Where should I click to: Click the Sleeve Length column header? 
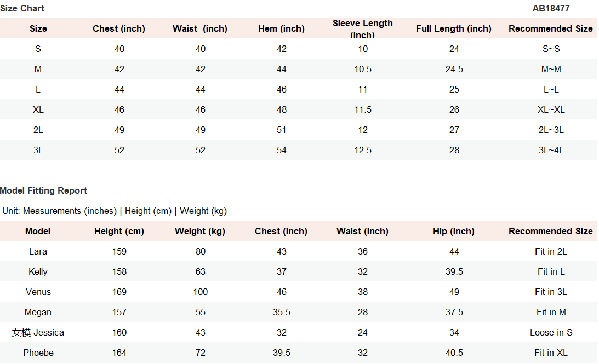coord(363,28)
